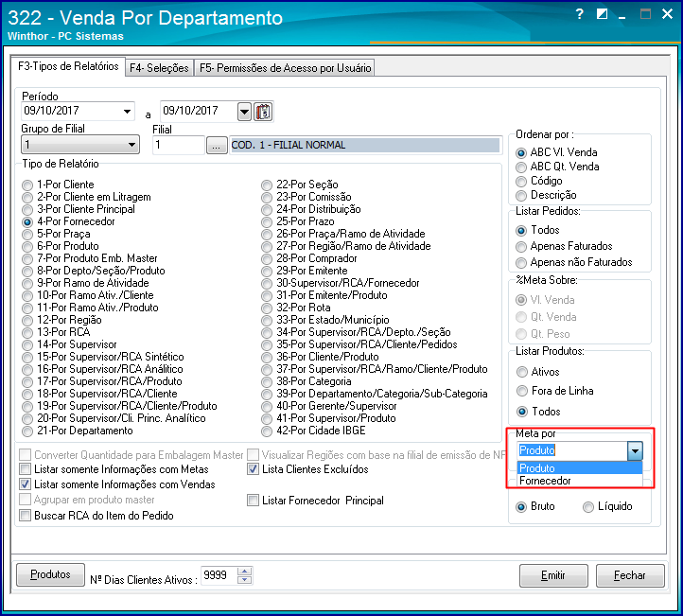Image resolution: width=683 pixels, height=616 pixels.
Task: Order by ABC Qt. Venda
Action: [x=557, y=167]
